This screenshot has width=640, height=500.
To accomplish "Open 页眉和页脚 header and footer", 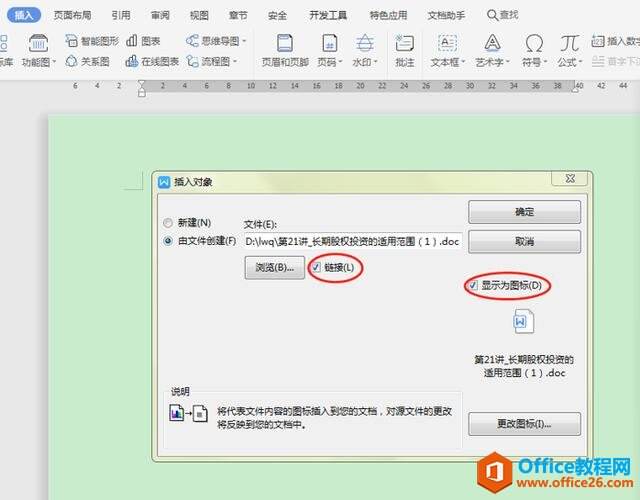I will pyautogui.click(x=285, y=51).
